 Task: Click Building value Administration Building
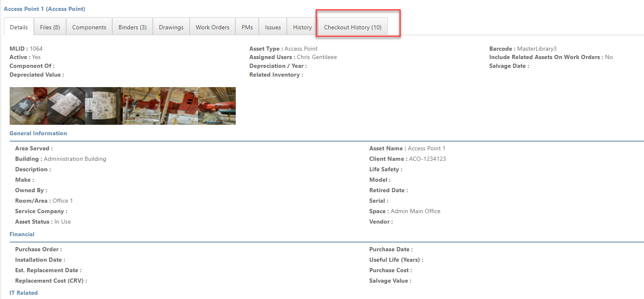pyautogui.click(x=75, y=159)
